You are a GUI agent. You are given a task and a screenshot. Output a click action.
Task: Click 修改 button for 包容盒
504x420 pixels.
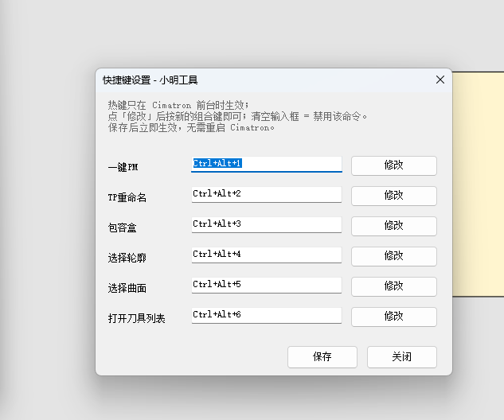click(x=394, y=226)
